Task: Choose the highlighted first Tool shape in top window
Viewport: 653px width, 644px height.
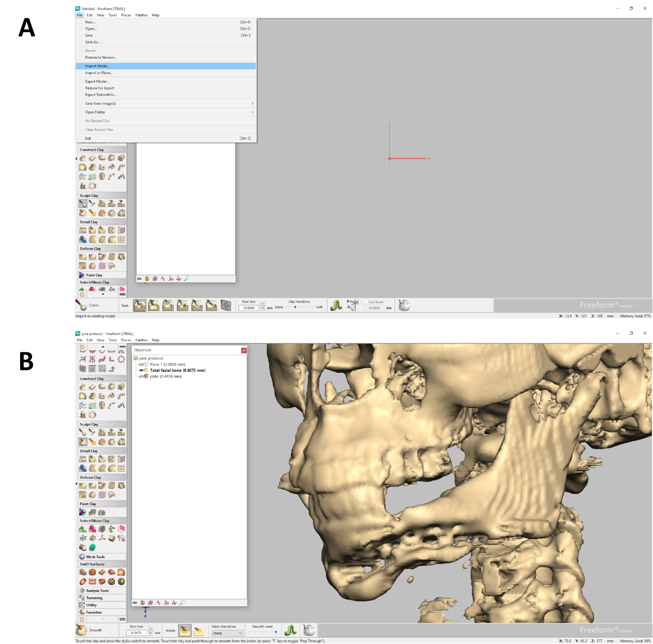Action: 140,305
